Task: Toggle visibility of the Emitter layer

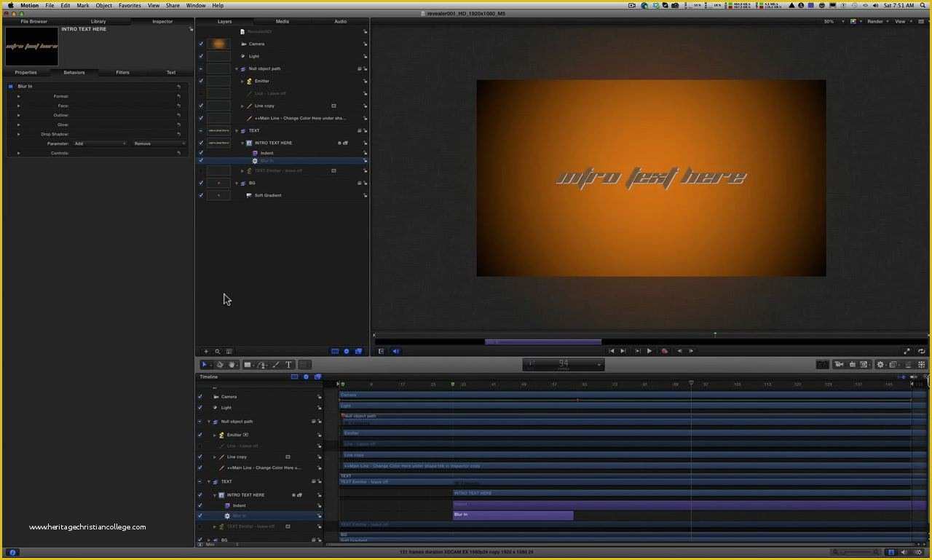Action: [x=201, y=81]
